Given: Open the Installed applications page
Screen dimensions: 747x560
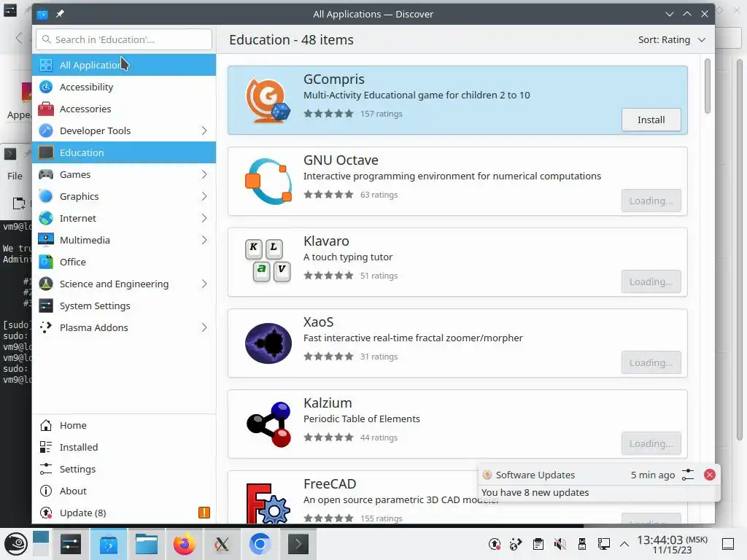Looking at the screenshot, I should point(124,447).
